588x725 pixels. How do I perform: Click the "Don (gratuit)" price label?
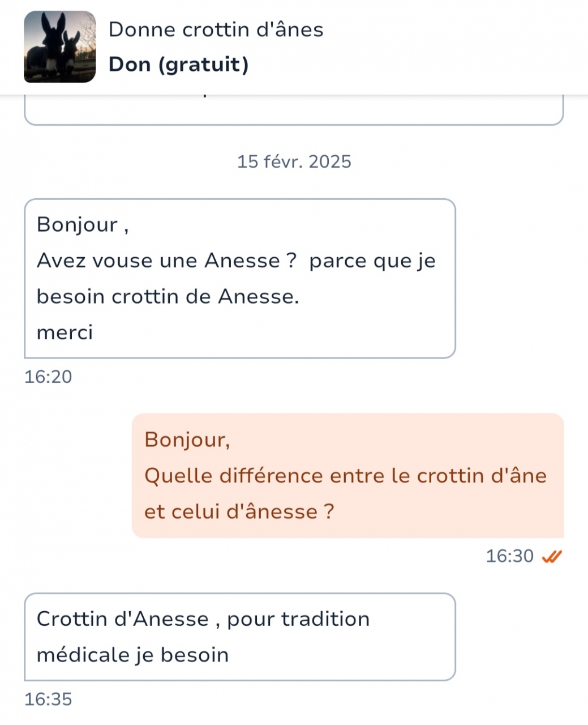coord(178,65)
